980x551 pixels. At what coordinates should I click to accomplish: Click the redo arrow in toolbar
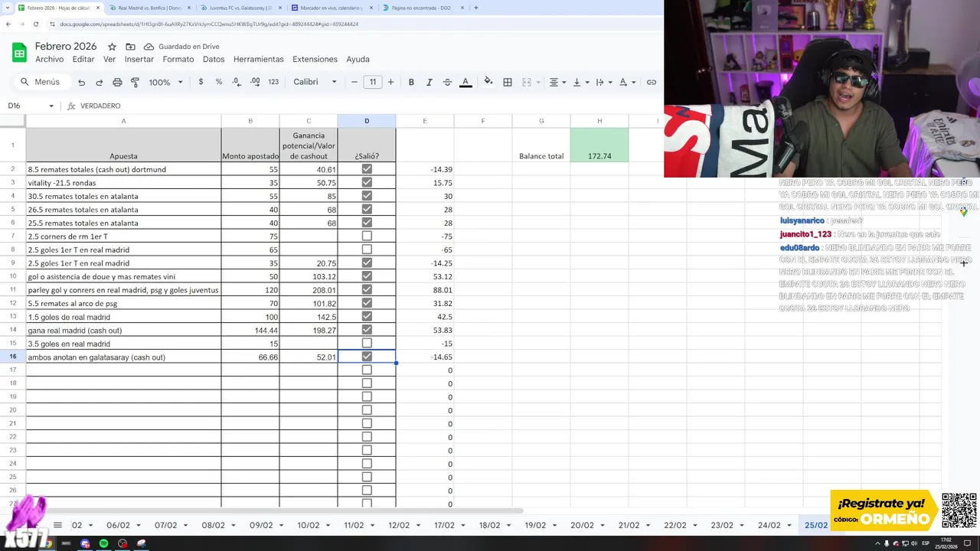(x=99, y=82)
